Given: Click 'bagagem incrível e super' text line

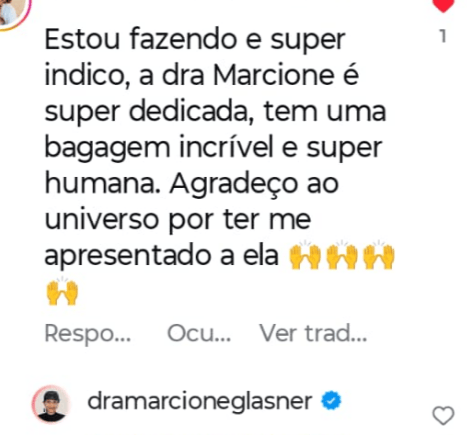Looking at the screenshot, I should pyautogui.click(x=213, y=149).
